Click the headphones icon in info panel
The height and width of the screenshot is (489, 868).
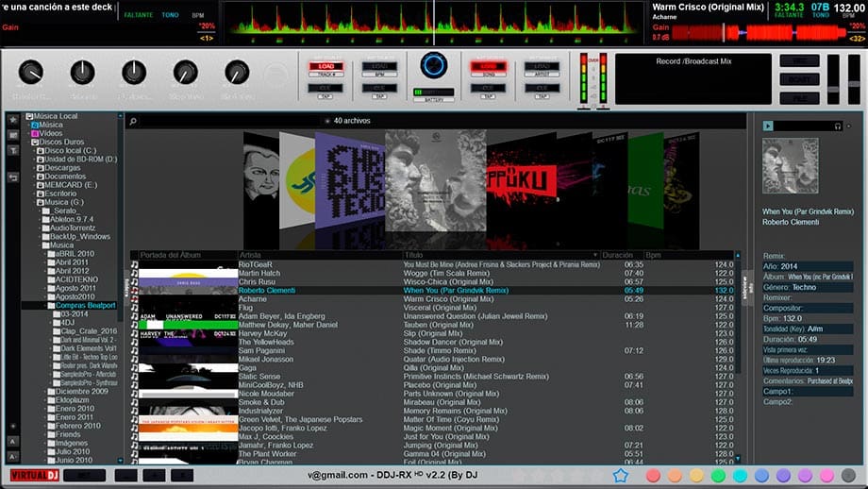(838, 126)
